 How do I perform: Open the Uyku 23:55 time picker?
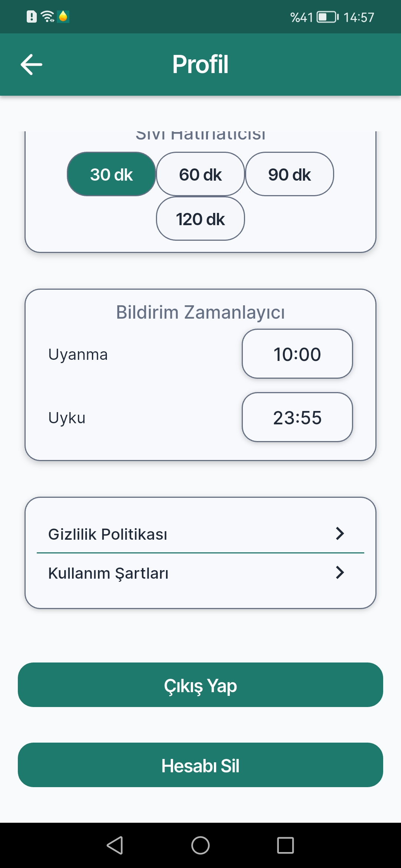pyautogui.click(x=297, y=417)
